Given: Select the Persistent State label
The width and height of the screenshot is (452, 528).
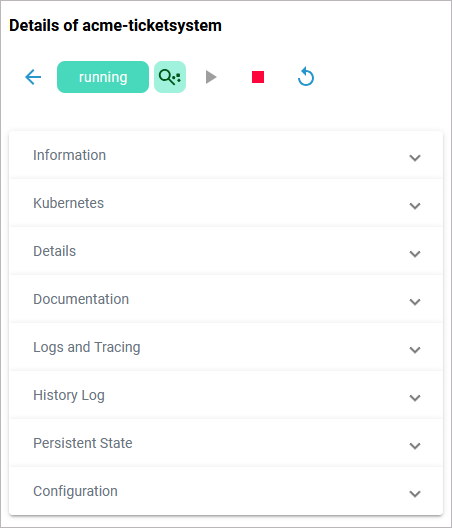Looking at the screenshot, I should (83, 443).
